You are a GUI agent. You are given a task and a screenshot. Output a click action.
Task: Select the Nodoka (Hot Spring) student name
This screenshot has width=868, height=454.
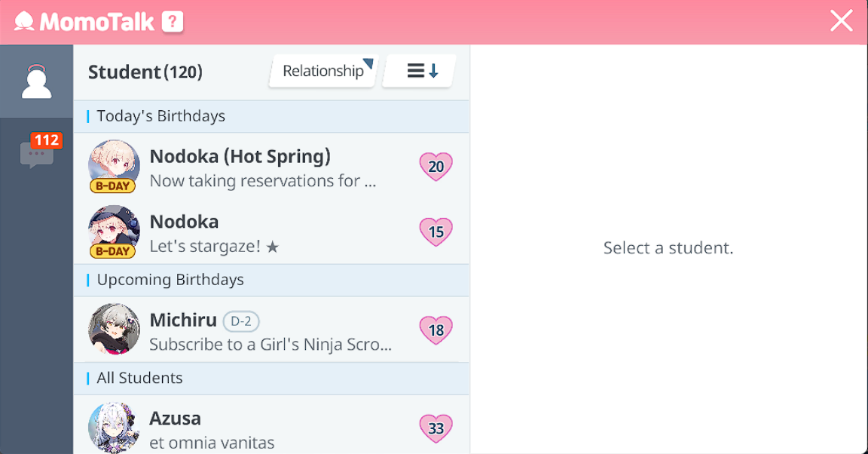click(240, 156)
